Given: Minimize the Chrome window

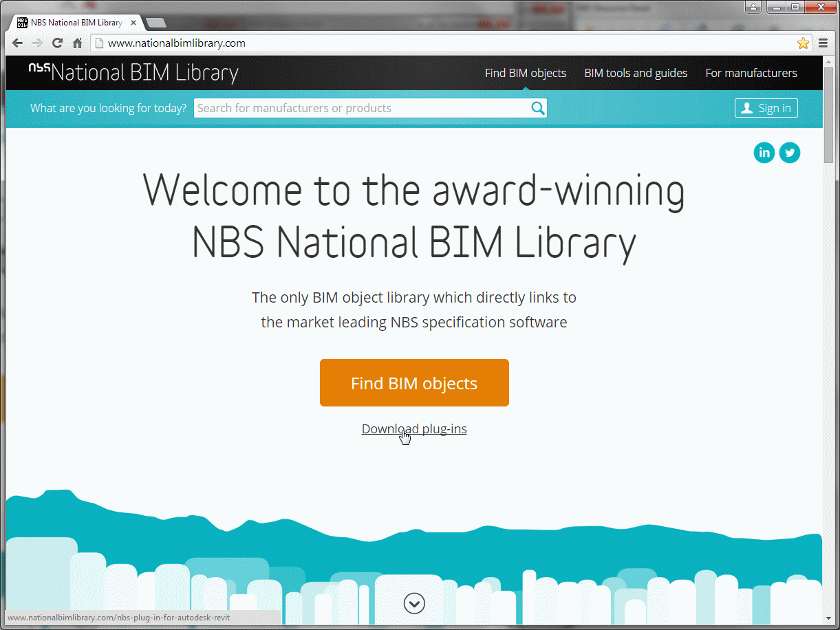Looking at the screenshot, I should [x=775, y=7].
